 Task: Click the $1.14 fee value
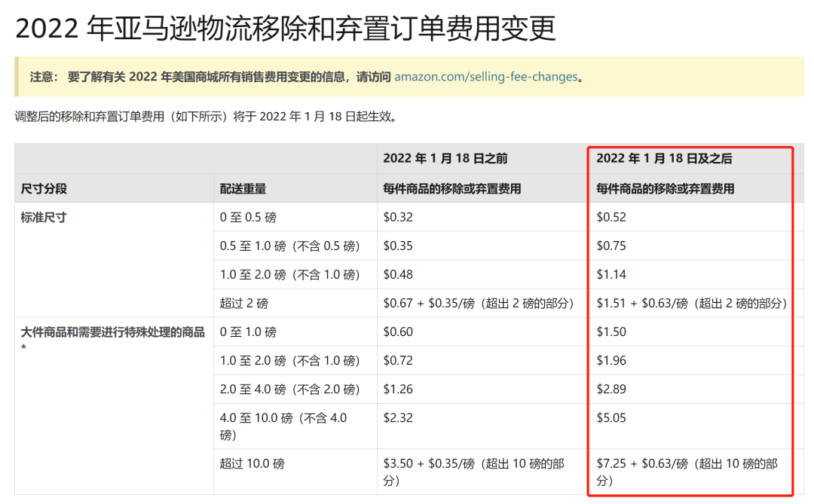[611, 274]
